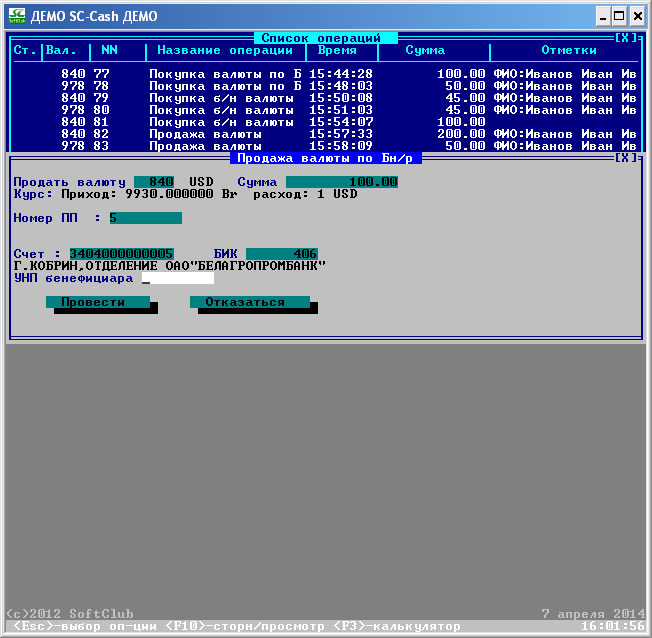
Task: Click the SC-Cash application icon in title bar
Action: tap(17, 16)
